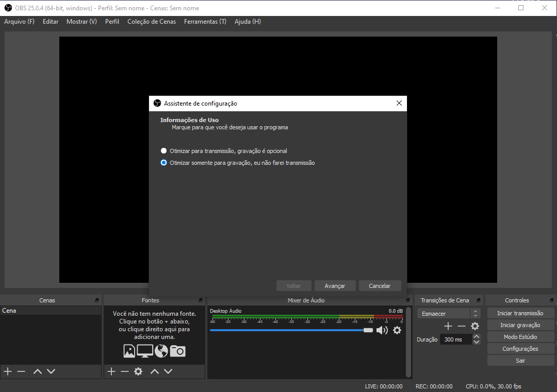Image resolution: width=557 pixels, height=392 pixels.
Task: Move scene up arrow in Cenas panel
Action: coord(38,371)
